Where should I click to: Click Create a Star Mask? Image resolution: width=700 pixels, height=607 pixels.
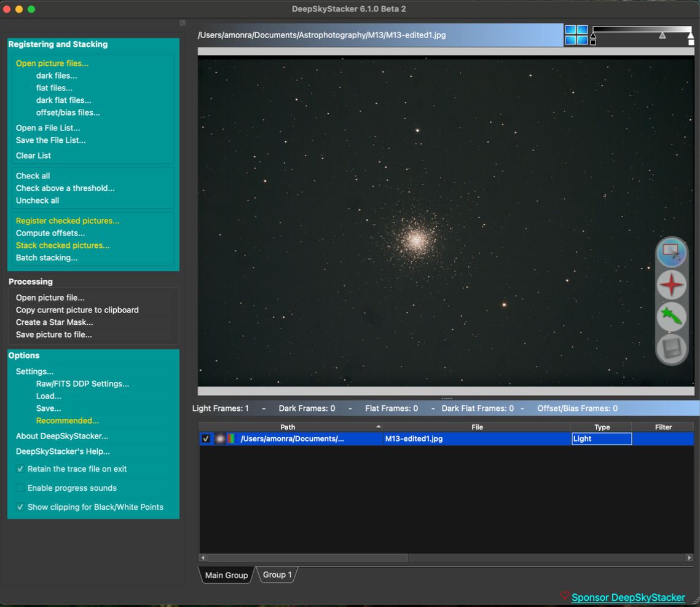click(55, 322)
